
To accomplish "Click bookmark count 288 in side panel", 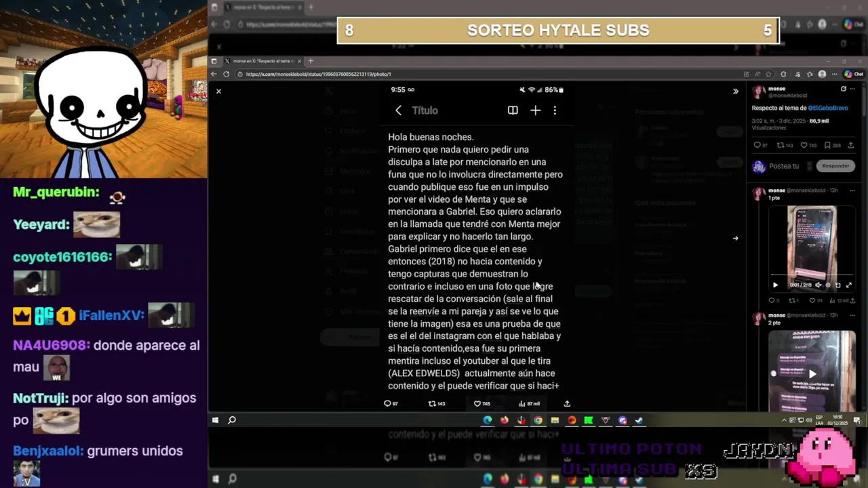I will (832, 145).
